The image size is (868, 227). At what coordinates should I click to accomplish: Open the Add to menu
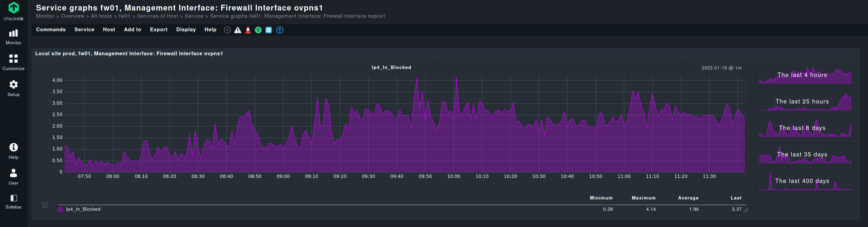click(x=133, y=29)
